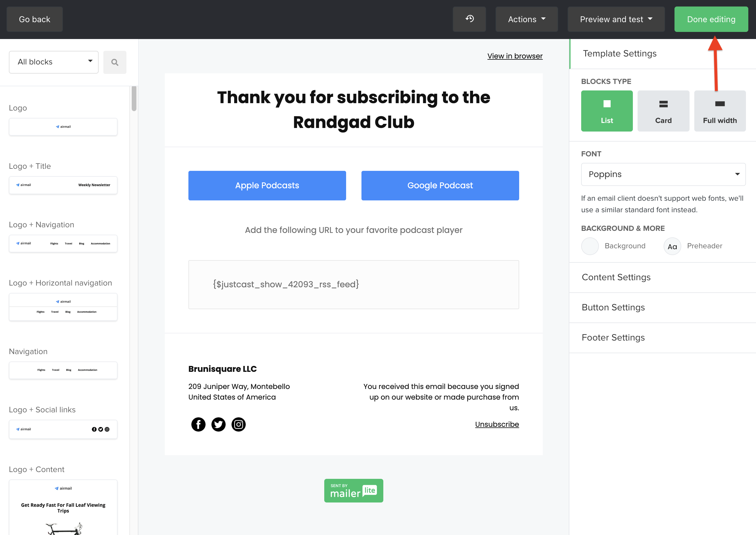Click the search blocks magnifier icon
Screen dimensions: 756x535
click(x=115, y=62)
